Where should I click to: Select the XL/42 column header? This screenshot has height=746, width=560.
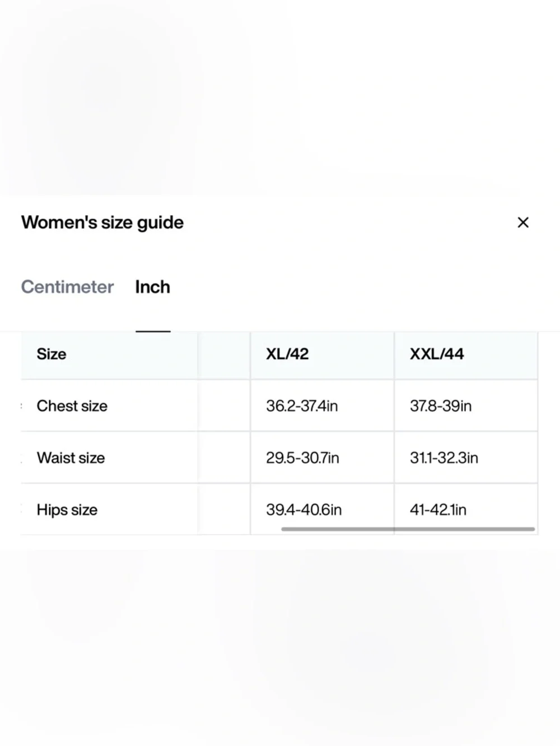pos(287,354)
